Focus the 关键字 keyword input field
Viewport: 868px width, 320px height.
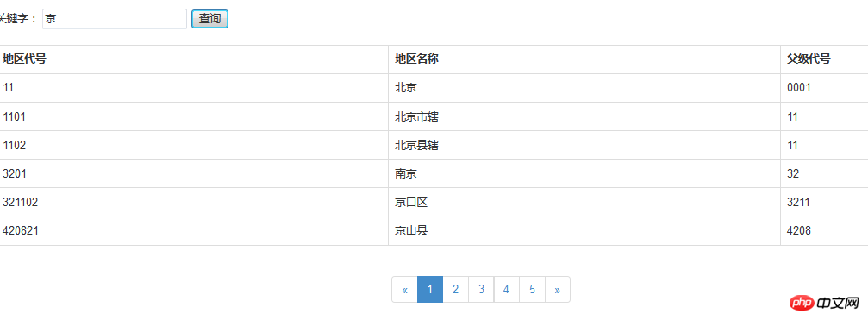[x=115, y=19]
